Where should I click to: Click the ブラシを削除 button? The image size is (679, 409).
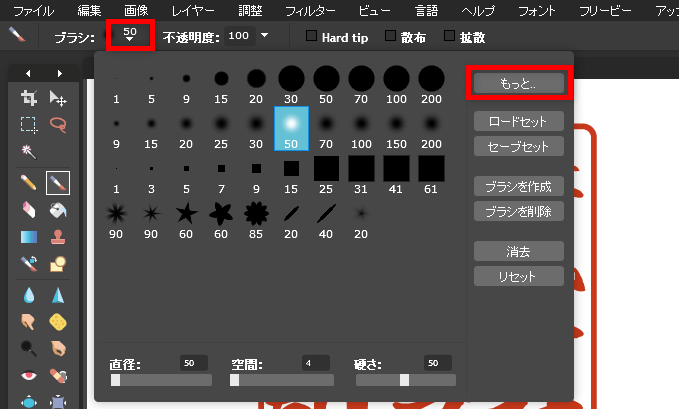tap(519, 211)
